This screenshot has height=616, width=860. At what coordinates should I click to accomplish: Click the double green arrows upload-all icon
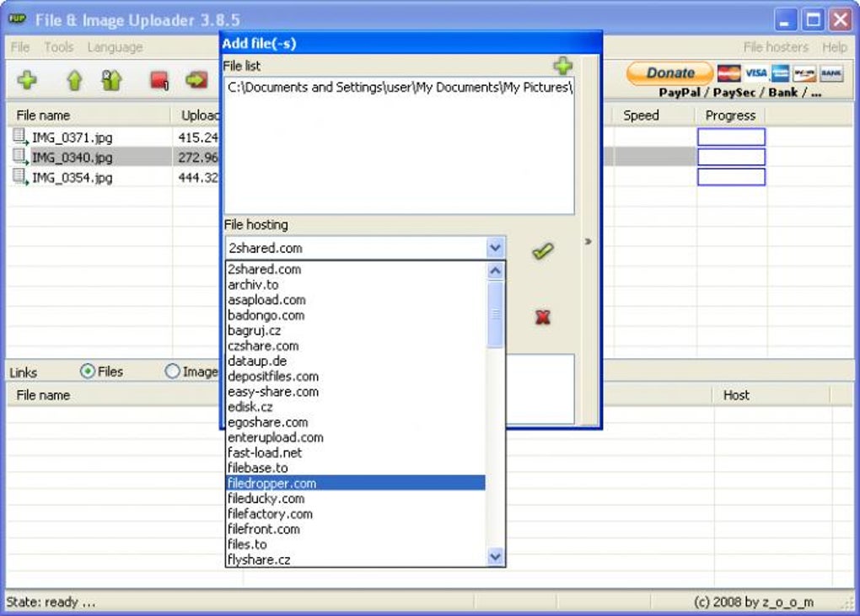pos(111,80)
